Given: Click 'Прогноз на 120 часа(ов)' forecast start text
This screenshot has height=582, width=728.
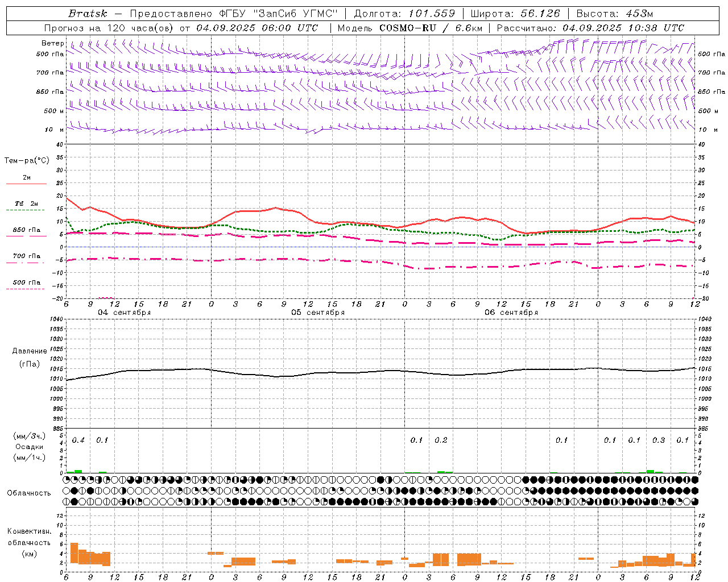Looking at the screenshot, I should point(110,28).
